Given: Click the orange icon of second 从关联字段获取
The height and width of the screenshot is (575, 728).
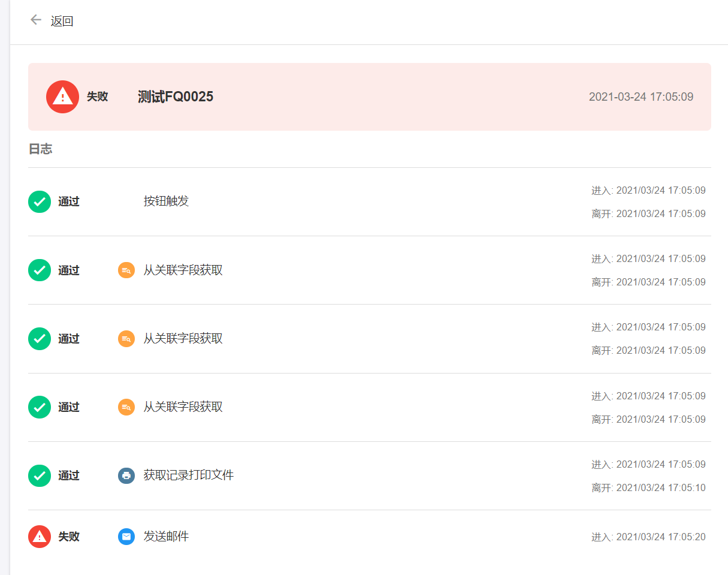Looking at the screenshot, I should tap(126, 339).
